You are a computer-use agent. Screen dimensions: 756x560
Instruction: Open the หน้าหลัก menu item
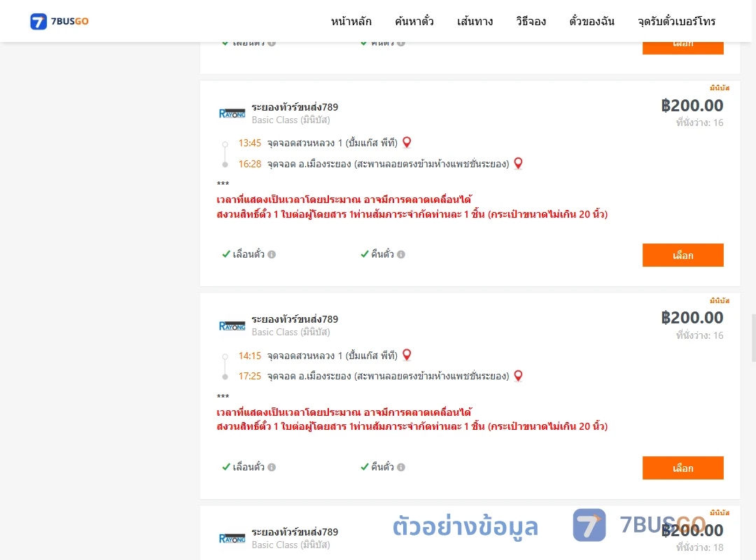click(351, 21)
